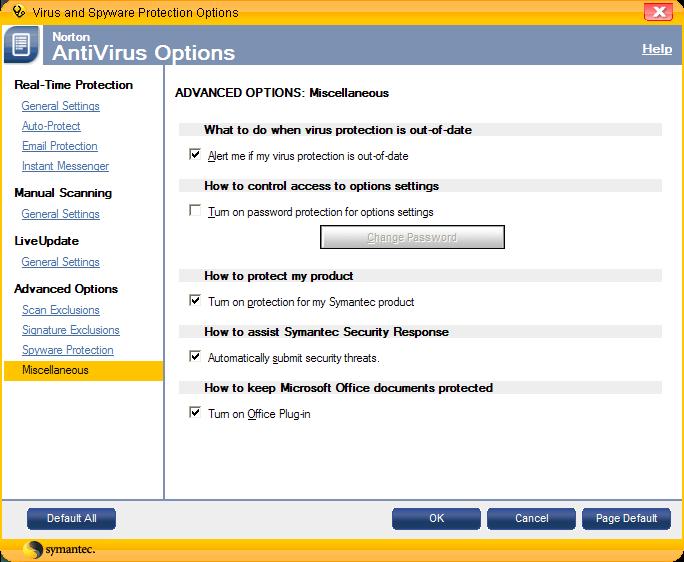Open General Settings under Manual Scanning
The height and width of the screenshot is (562, 684).
coord(61,214)
